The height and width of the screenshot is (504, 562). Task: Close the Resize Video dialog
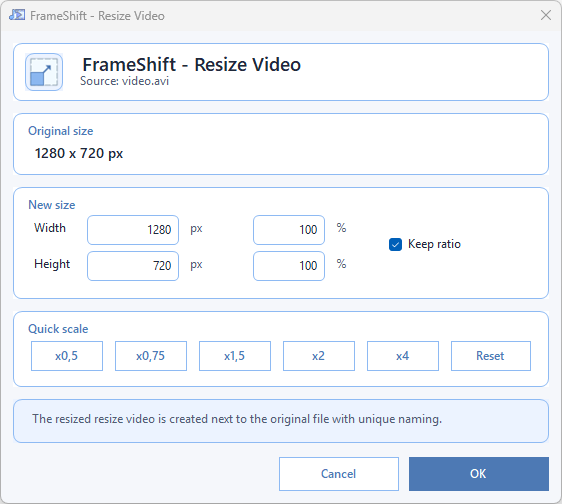coord(546,15)
